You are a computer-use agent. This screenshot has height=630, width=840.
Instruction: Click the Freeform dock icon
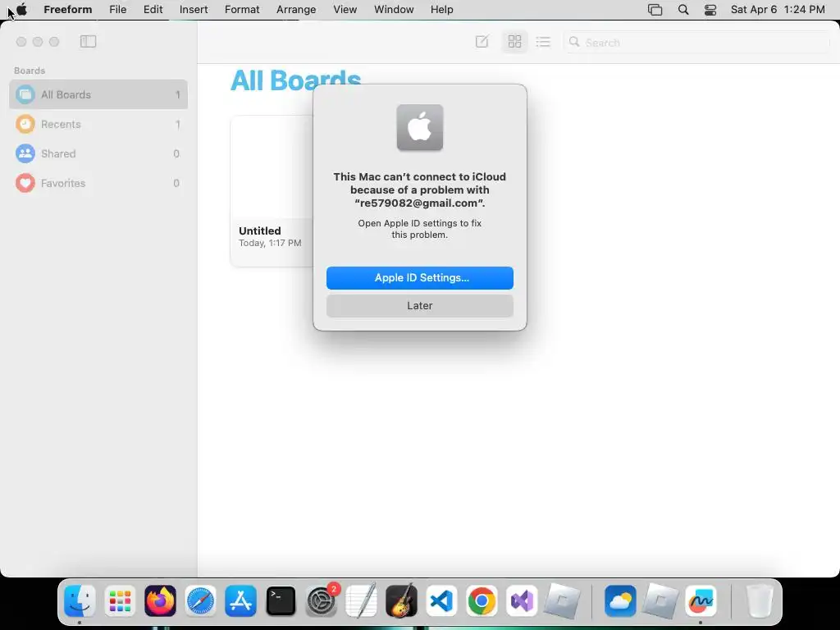click(701, 600)
